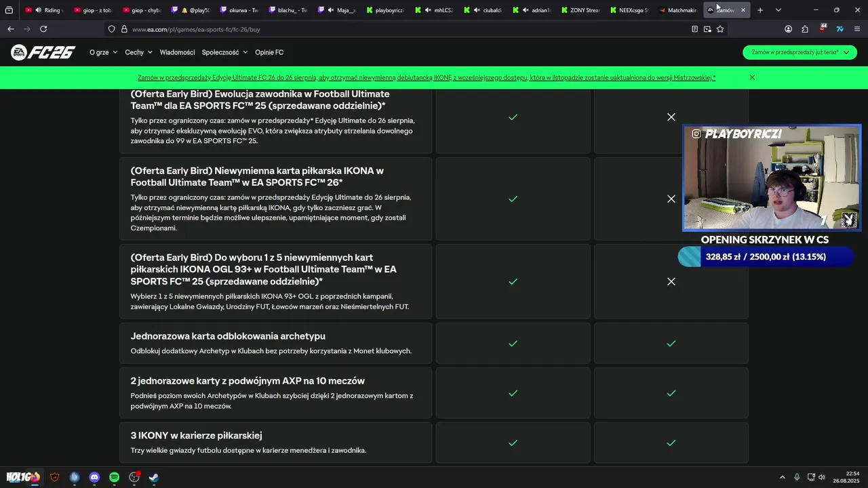The height and width of the screenshot is (488, 868).
Task: Switch to the okurwa Twitch tab
Action: pyautogui.click(x=239, y=10)
